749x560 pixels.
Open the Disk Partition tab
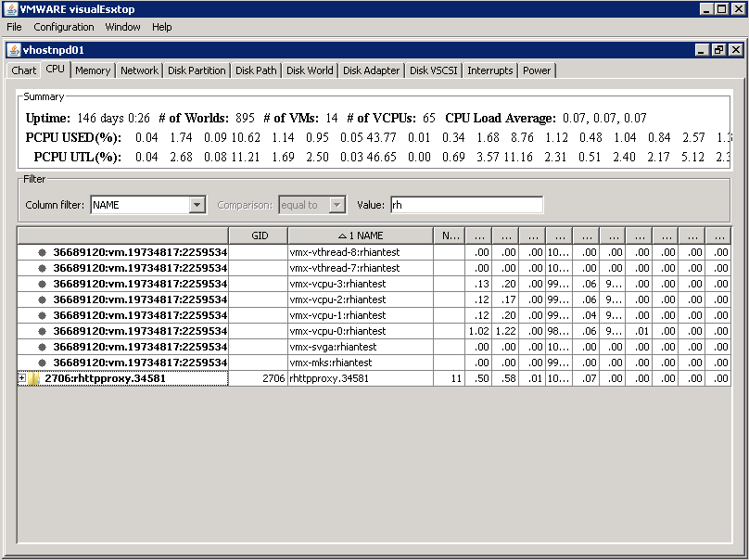tap(197, 70)
